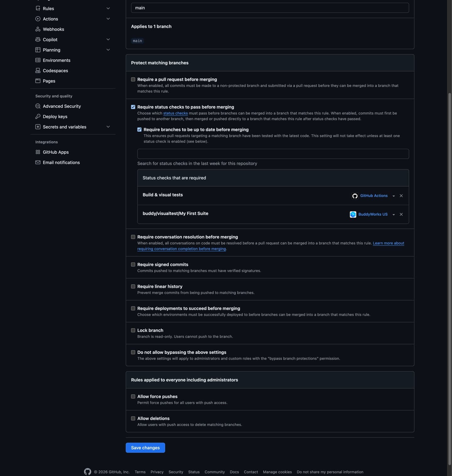Image resolution: width=452 pixels, height=476 pixels.
Task: Expand the Rules sidebar section
Action: point(108,8)
